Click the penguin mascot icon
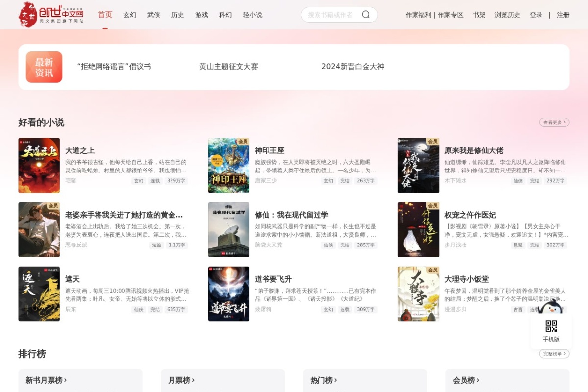Image resolution: width=588 pixels, height=392 pixels. click(550, 307)
